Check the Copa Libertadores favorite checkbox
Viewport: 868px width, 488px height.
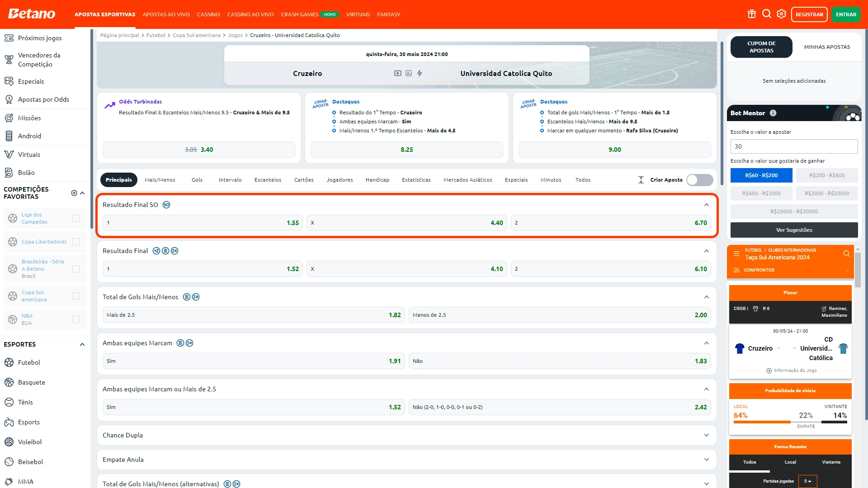[x=76, y=242]
